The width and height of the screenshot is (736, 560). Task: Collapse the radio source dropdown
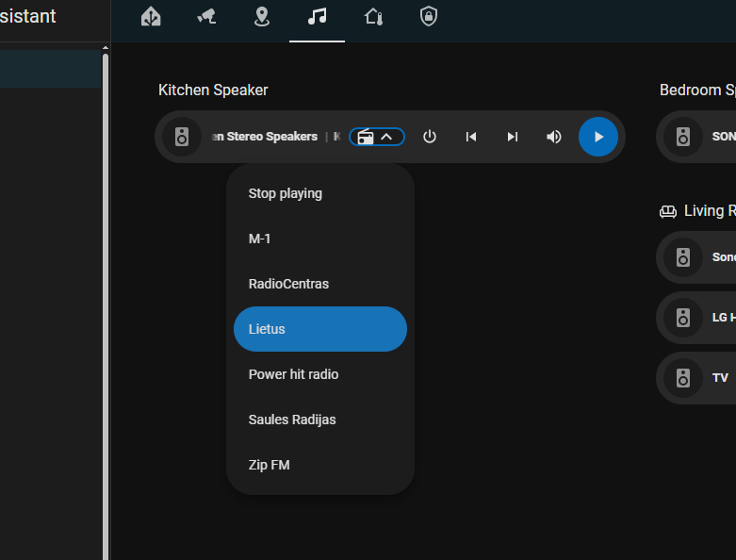[x=377, y=137]
